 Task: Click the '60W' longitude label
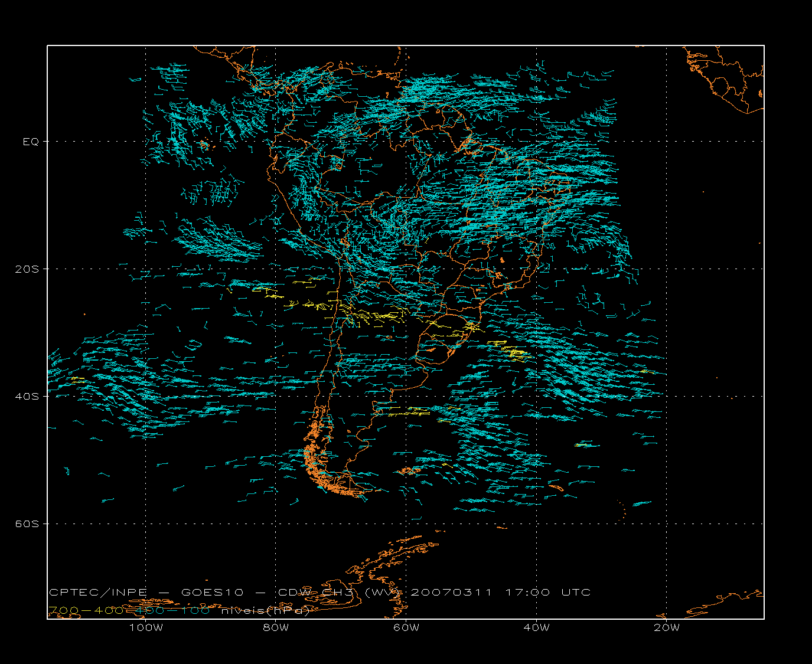pyautogui.click(x=406, y=627)
